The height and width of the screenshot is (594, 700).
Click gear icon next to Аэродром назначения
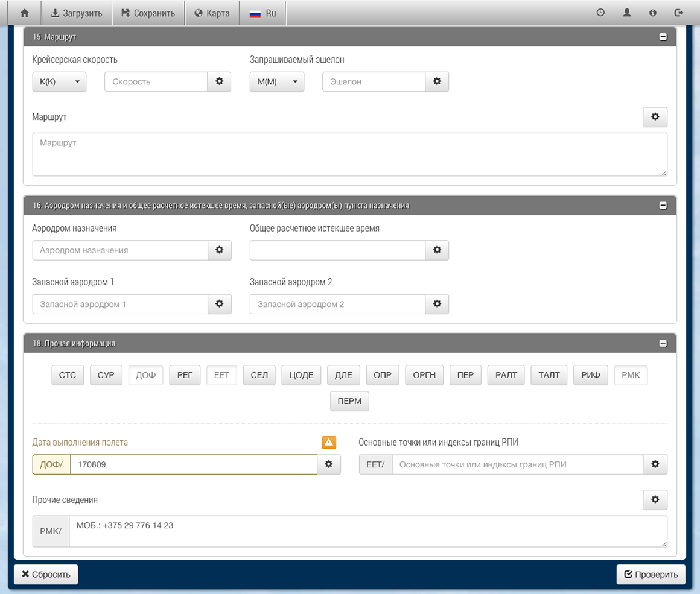click(x=220, y=250)
